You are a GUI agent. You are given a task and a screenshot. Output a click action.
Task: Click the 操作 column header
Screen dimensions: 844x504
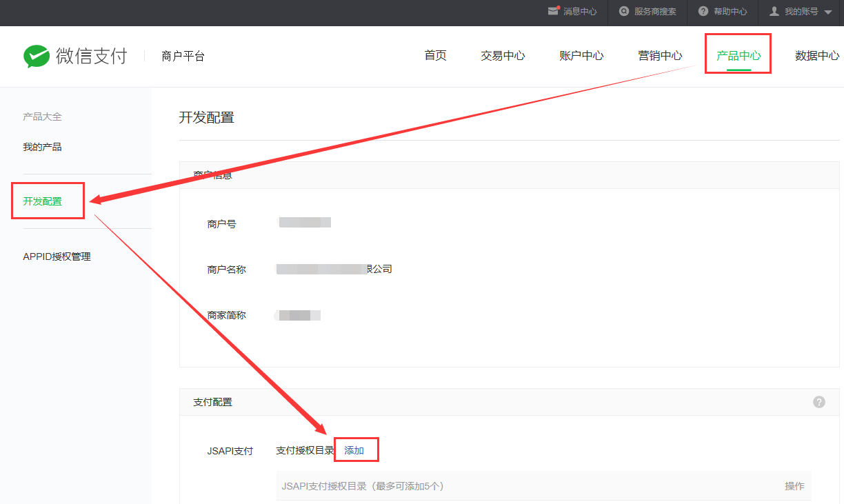[x=794, y=486]
